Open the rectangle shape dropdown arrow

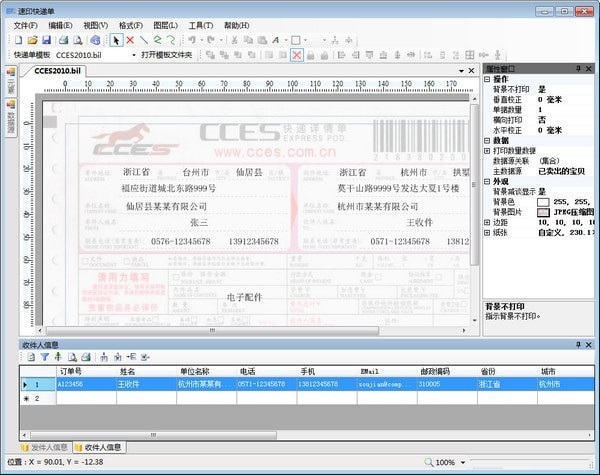pyautogui.click(x=305, y=40)
